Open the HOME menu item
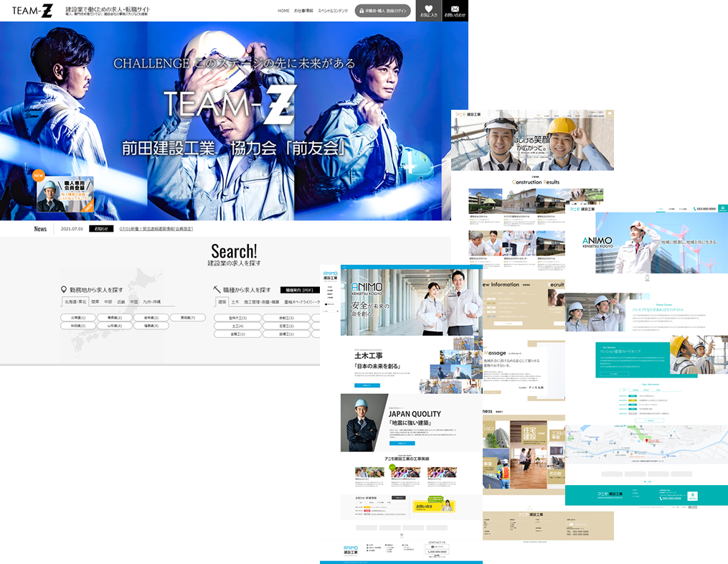The height and width of the screenshot is (564, 728). coord(283,11)
